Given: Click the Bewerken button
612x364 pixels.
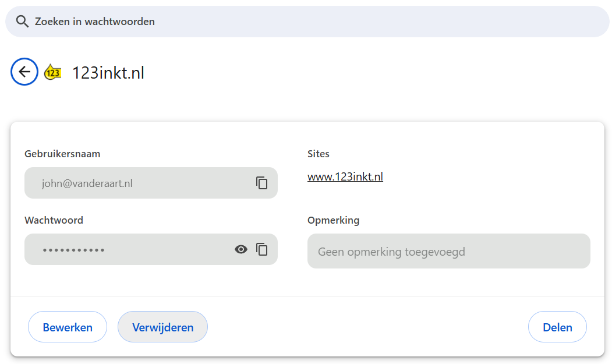Looking at the screenshot, I should coord(67,327).
